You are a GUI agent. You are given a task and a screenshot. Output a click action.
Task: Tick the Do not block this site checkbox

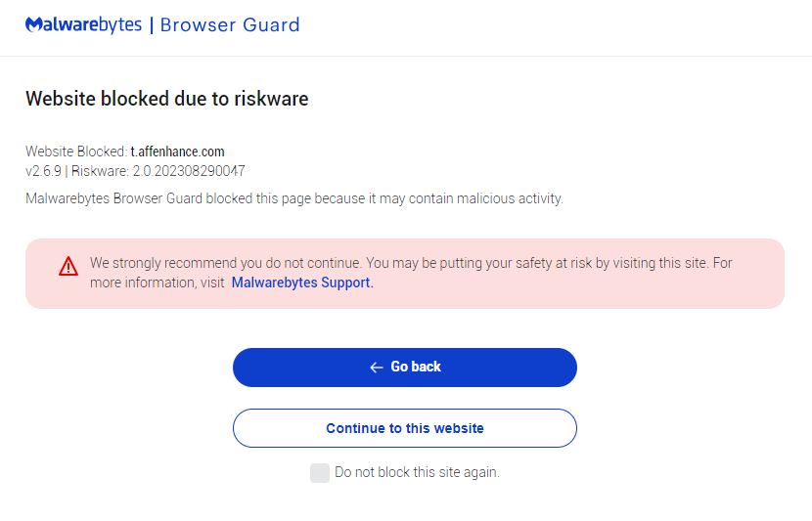[320, 473]
